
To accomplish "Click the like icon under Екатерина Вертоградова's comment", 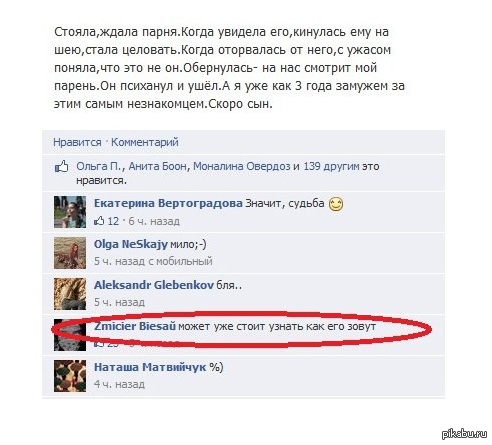I will (99, 221).
